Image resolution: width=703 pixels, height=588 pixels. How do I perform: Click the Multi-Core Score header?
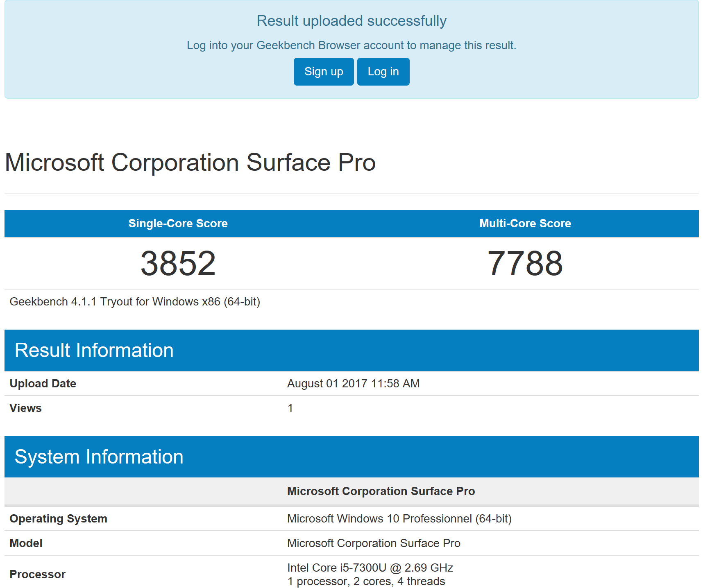(525, 223)
